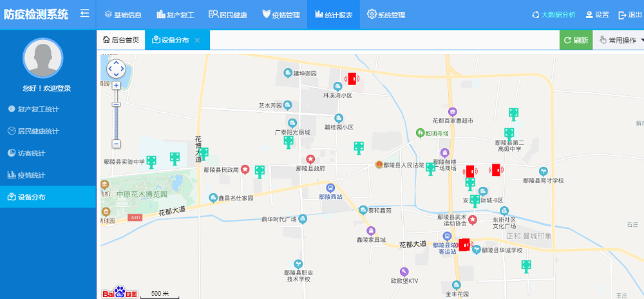
Task: Click the green device marker near 广泰阳光丽城
Action: 289,142
